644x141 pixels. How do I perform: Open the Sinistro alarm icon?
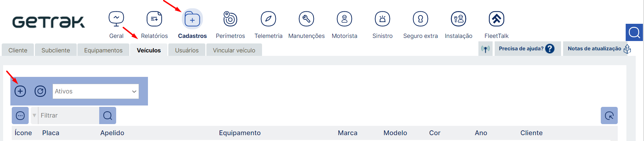pyautogui.click(x=382, y=19)
